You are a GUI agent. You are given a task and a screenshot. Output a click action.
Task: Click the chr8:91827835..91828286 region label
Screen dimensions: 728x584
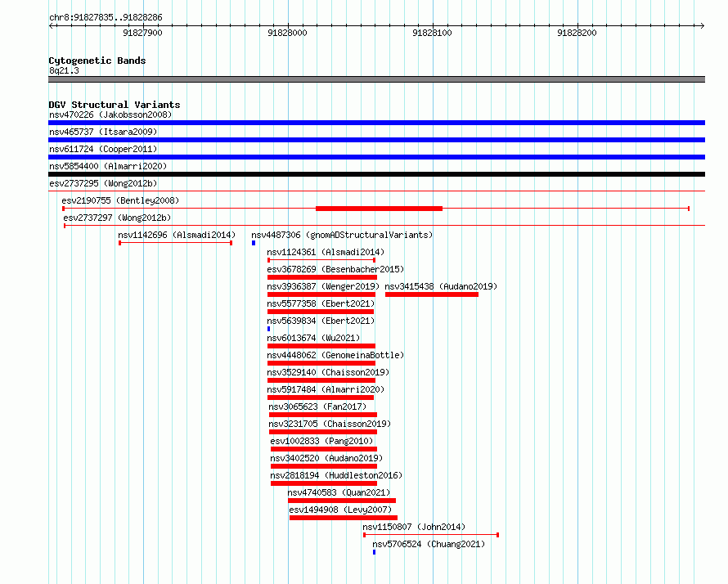(106, 17)
